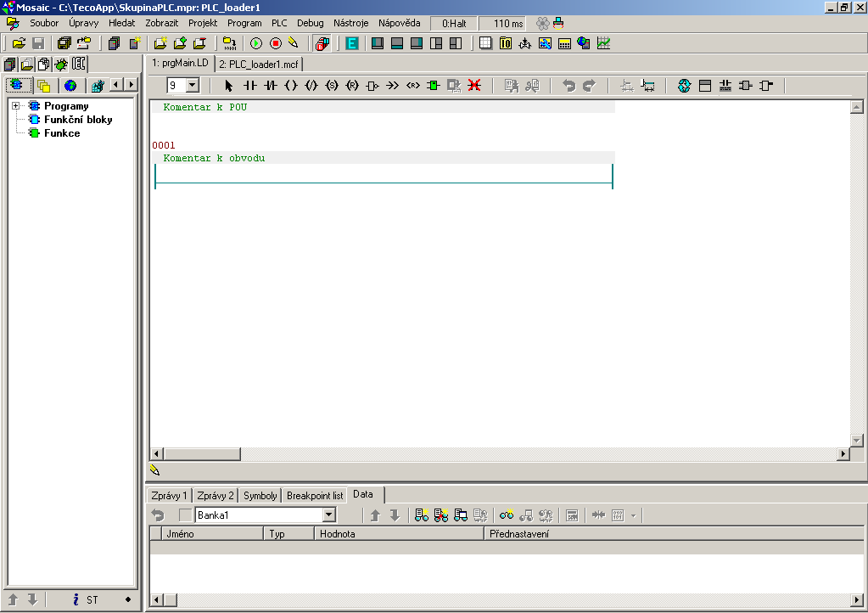Screen dimensions: 868x613
Task: Insert a coil element
Action: click(x=291, y=85)
